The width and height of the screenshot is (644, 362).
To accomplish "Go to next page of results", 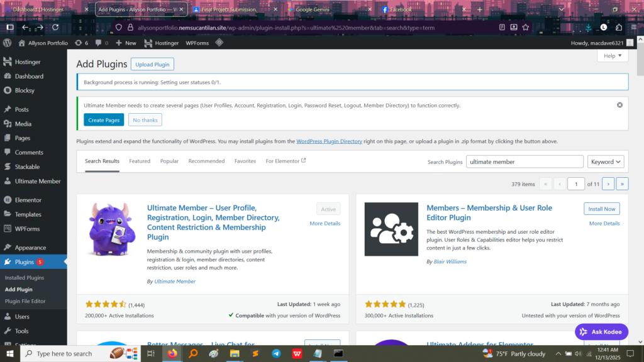I will 608,184.
